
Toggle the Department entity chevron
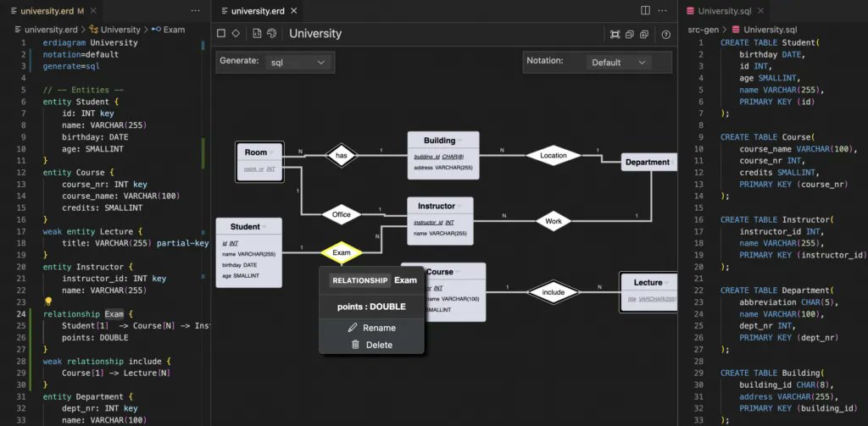(672, 163)
